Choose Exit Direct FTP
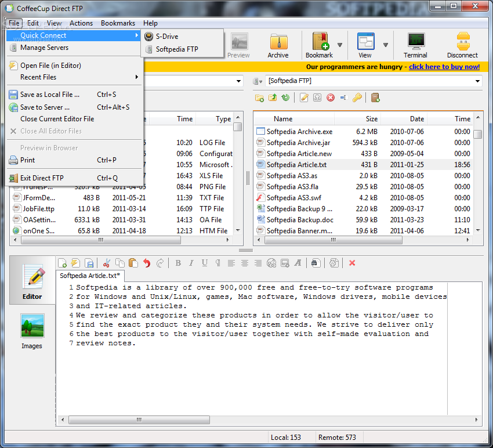Viewport: 493px width, 448px height. (75, 178)
